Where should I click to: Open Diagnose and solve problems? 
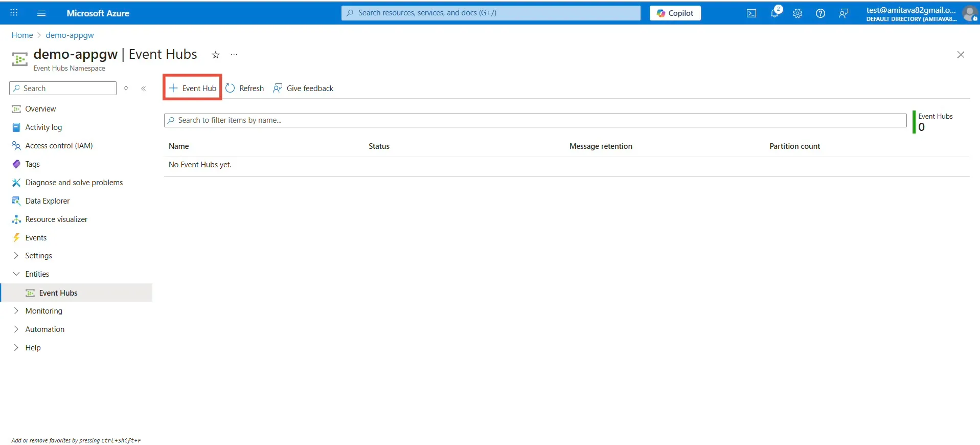(x=74, y=183)
